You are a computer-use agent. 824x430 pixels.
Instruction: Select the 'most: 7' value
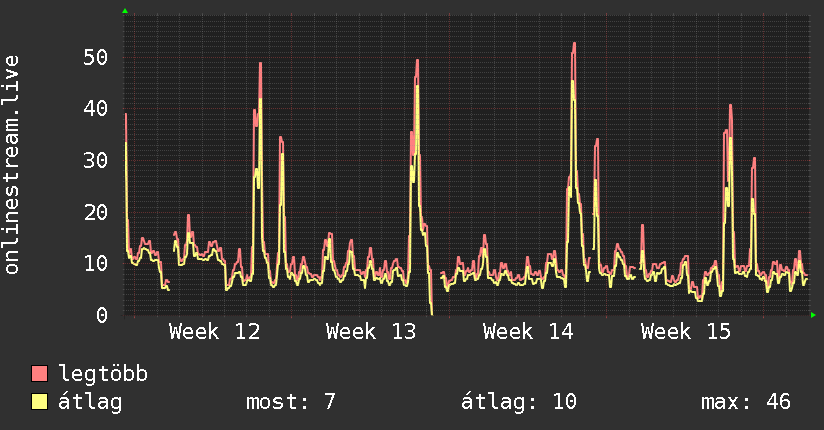point(291,402)
